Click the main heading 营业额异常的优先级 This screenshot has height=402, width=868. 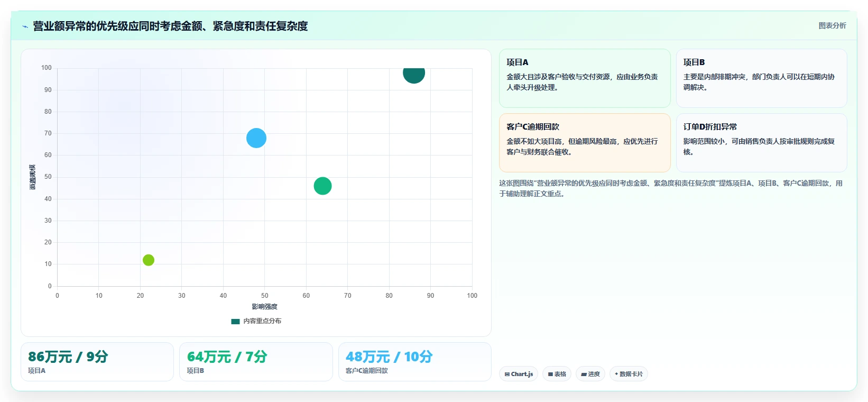[170, 26]
